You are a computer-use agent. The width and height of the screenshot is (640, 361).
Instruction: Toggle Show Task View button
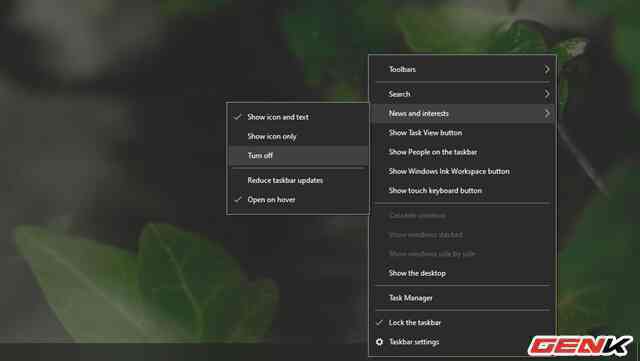click(462, 133)
